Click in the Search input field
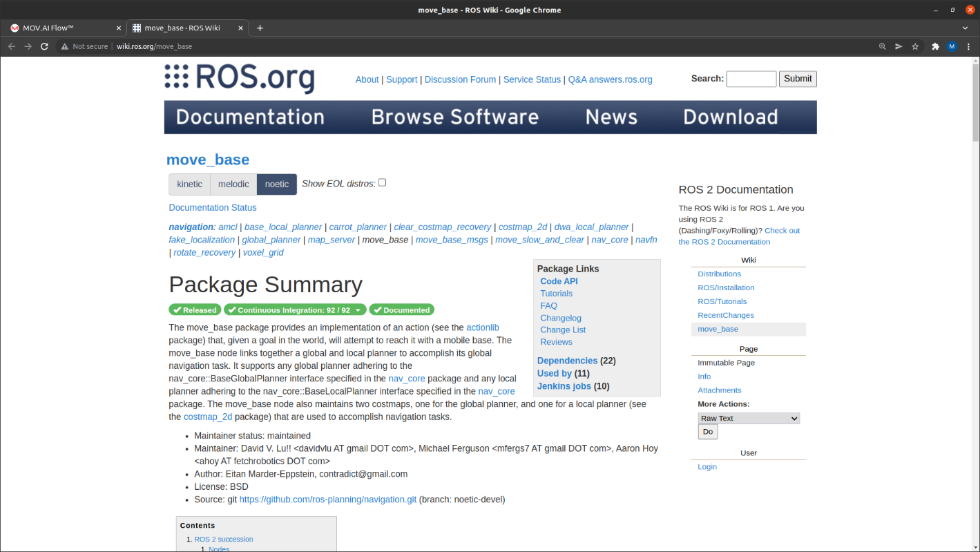This screenshot has height=552, width=980. (751, 79)
